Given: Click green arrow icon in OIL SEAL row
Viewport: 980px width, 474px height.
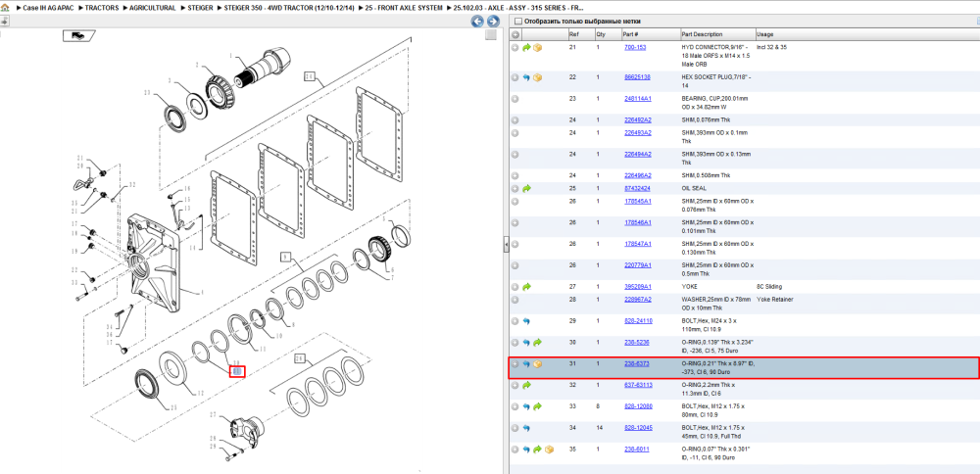Looking at the screenshot, I should click(526, 188).
